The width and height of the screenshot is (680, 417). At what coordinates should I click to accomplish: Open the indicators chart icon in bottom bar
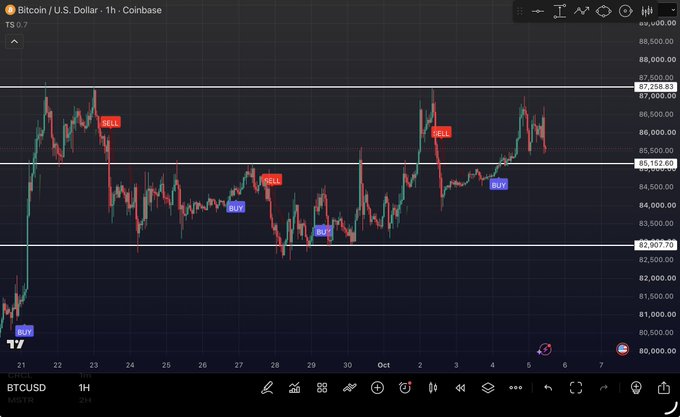294,388
